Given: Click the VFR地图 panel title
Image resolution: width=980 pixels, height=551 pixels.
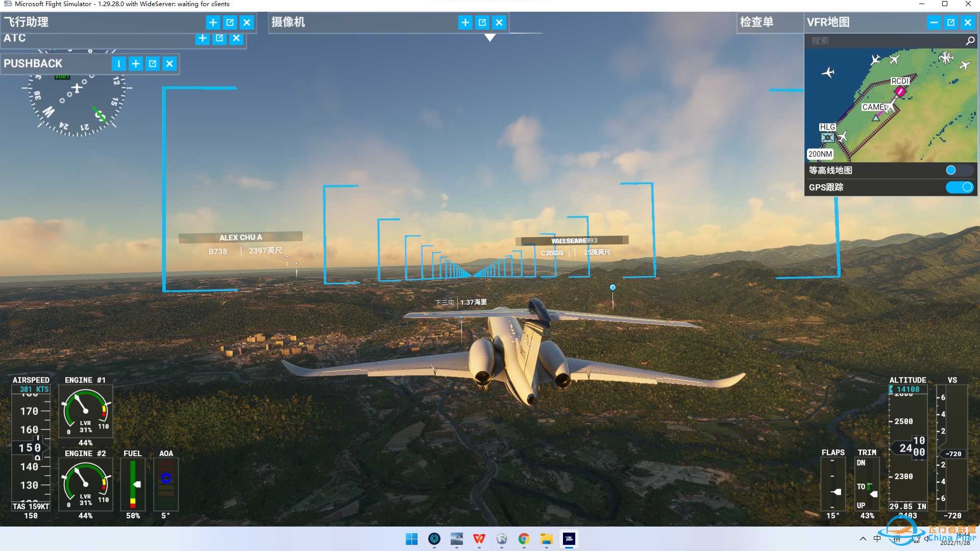Looking at the screenshot, I should pos(828,22).
